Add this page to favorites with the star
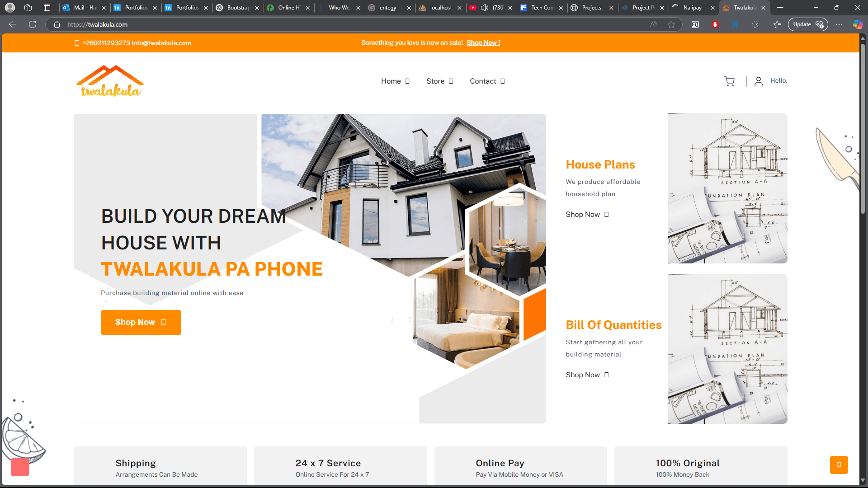This screenshot has height=488, width=868. click(x=671, y=24)
